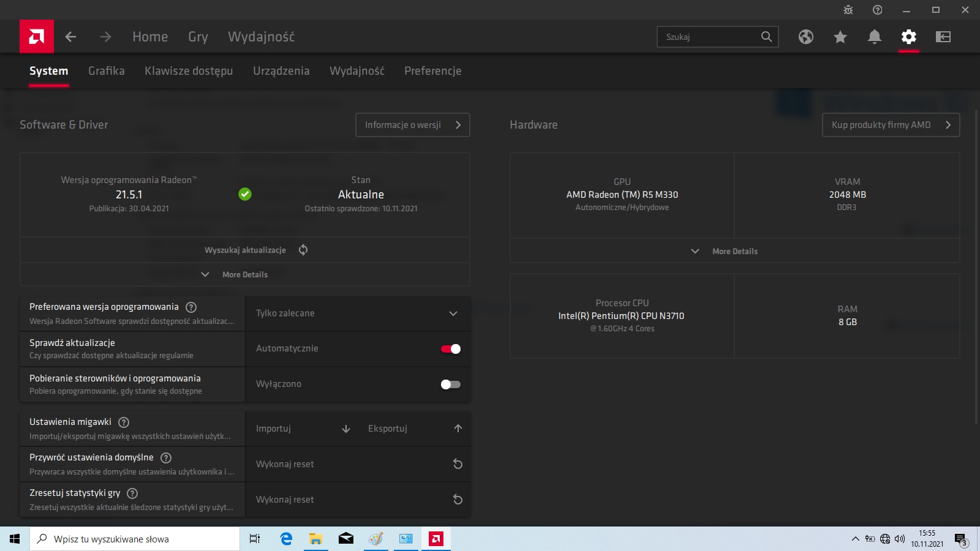Viewport: 980px width, 551px height.
Task: Click help icon next to Ustawienia migawki
Action: [x=124, y=422]
